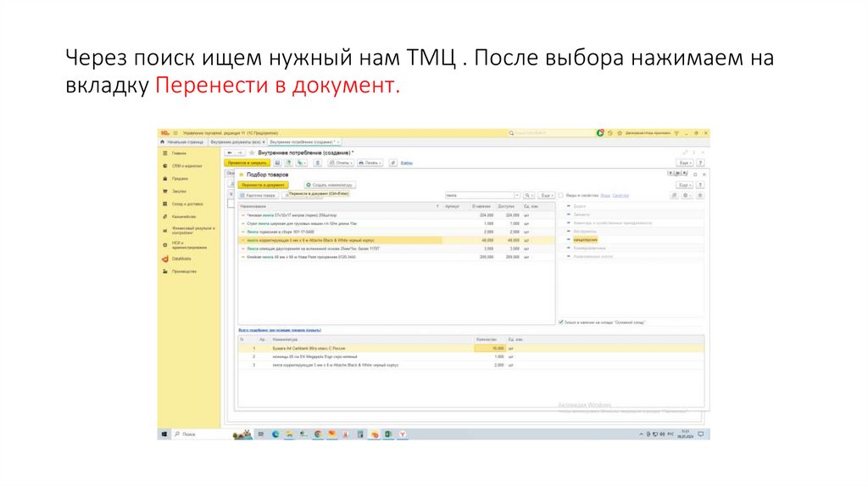The height and width of the screenshot is (487, 868).
Task: Collapse the канцелярские category node
Action: (569, 240)
